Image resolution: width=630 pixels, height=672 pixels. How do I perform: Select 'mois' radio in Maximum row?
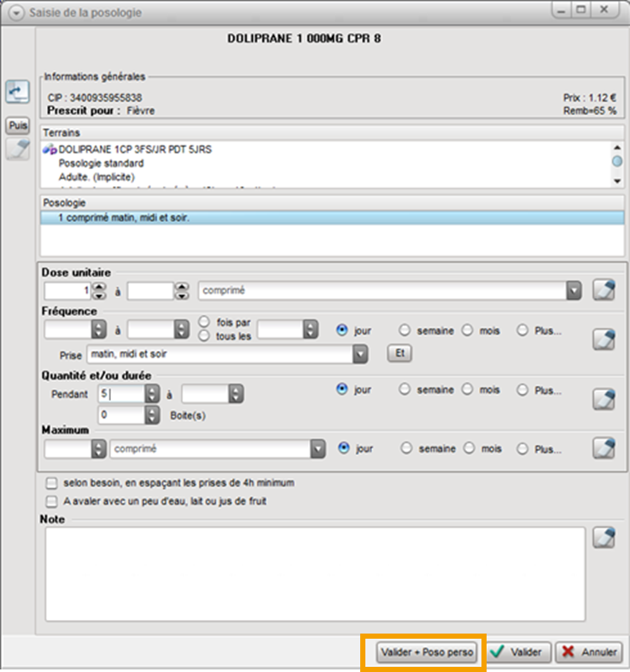point(470,447)
